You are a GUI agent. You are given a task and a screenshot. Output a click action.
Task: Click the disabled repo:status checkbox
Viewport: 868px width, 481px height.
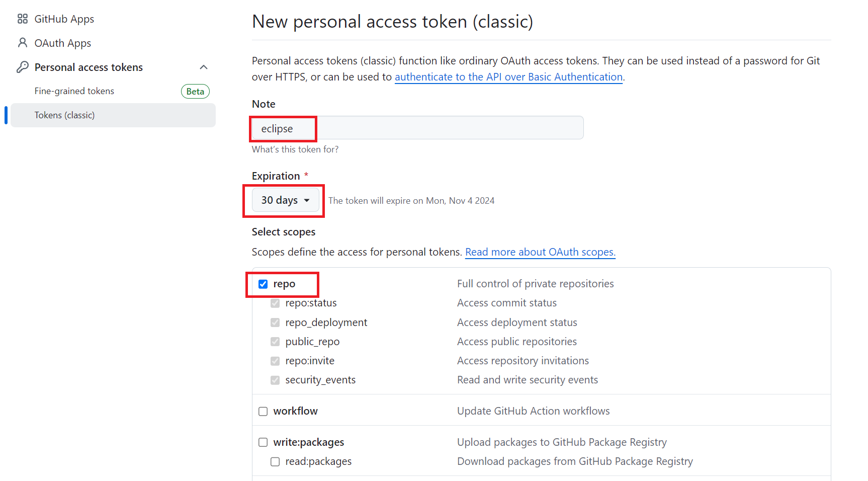click(275, 303)
